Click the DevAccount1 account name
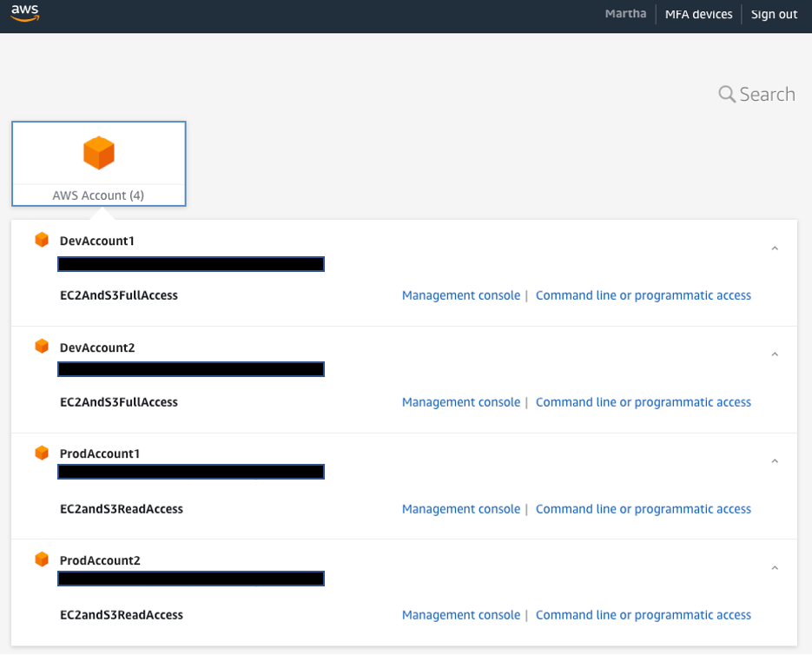Screen dimensions: 812x655 [97, 241]
